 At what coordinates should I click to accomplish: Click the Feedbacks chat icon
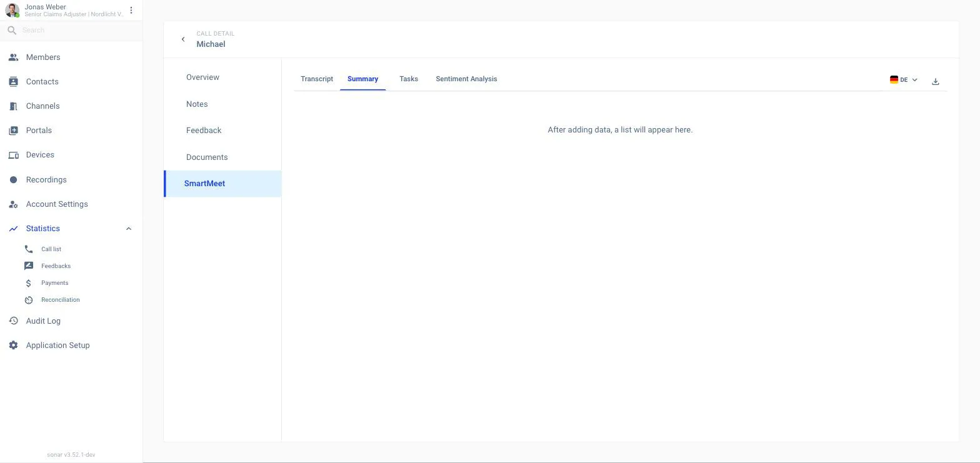click(x=29, y=266)
